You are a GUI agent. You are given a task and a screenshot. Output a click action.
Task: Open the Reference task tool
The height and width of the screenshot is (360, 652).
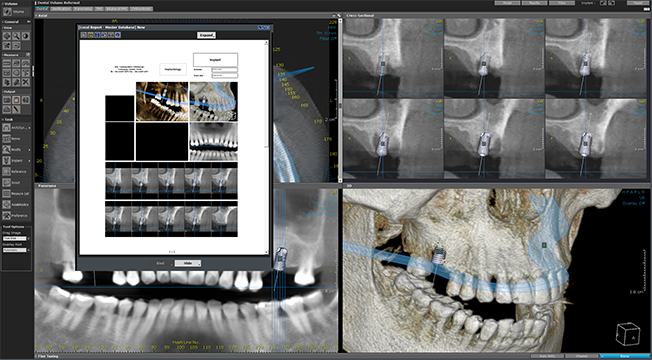click(x=7, y=171)
